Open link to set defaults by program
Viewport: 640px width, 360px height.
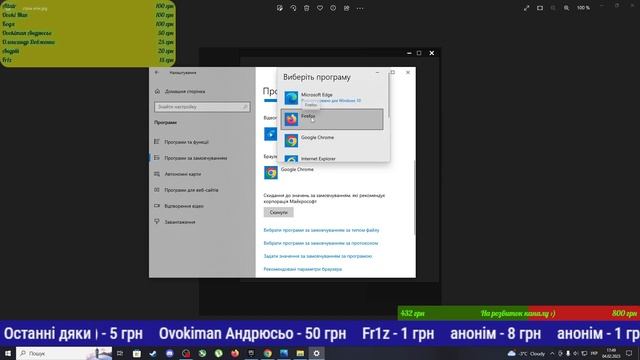(318, 256)
